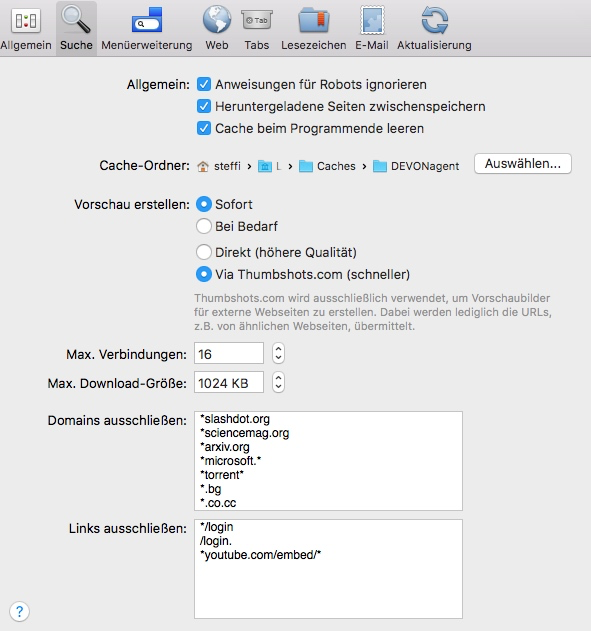
Task: Click the Max. Verbindungen stepper arrows
Action: [x=278, y=353]
